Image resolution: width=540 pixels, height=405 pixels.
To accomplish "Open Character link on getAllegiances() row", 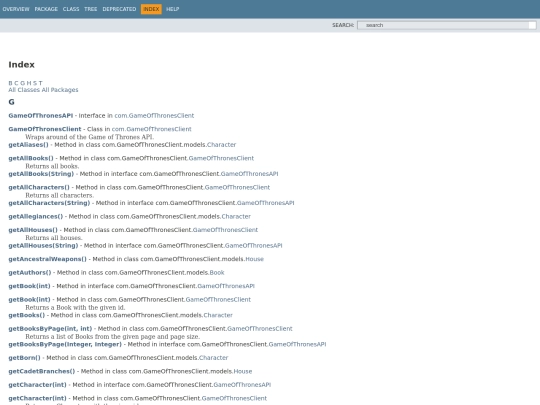I will [236, 216].
